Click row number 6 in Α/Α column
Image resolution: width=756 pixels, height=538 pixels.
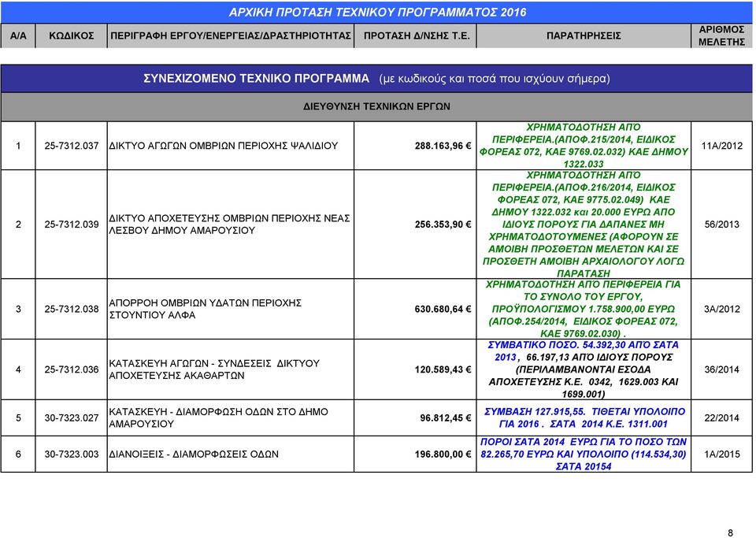pos(18,455)
